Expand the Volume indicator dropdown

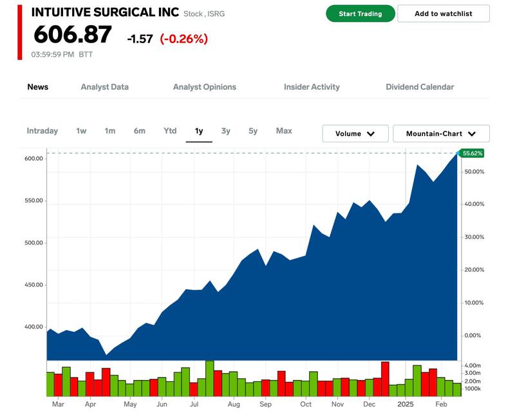pyautogui.click(x=355, y=133)
